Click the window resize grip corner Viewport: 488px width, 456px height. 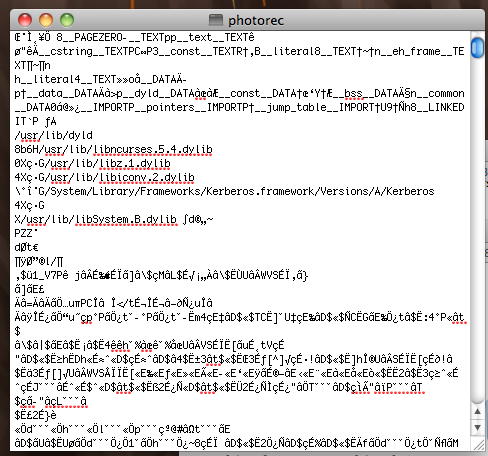click(x=479, y=445)
